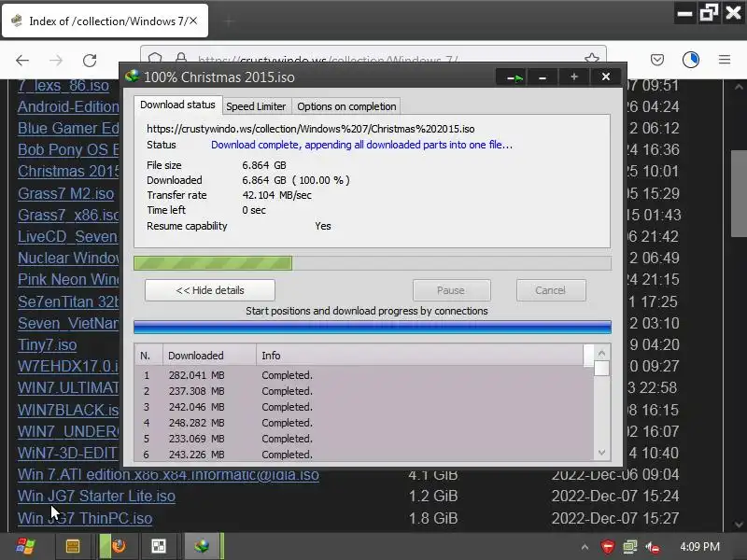Open Firefox hamburger menu
This screenshot has height=560, width=747.
725,60
